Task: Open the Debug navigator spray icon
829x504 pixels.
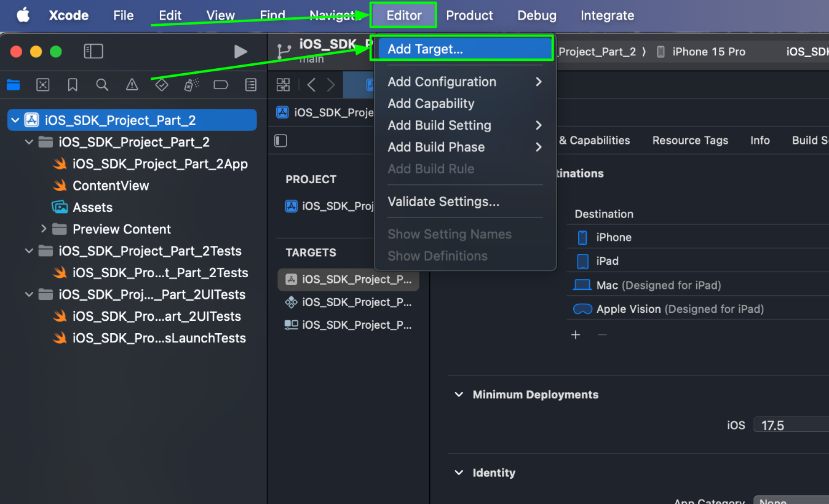Action: point(191,85)
